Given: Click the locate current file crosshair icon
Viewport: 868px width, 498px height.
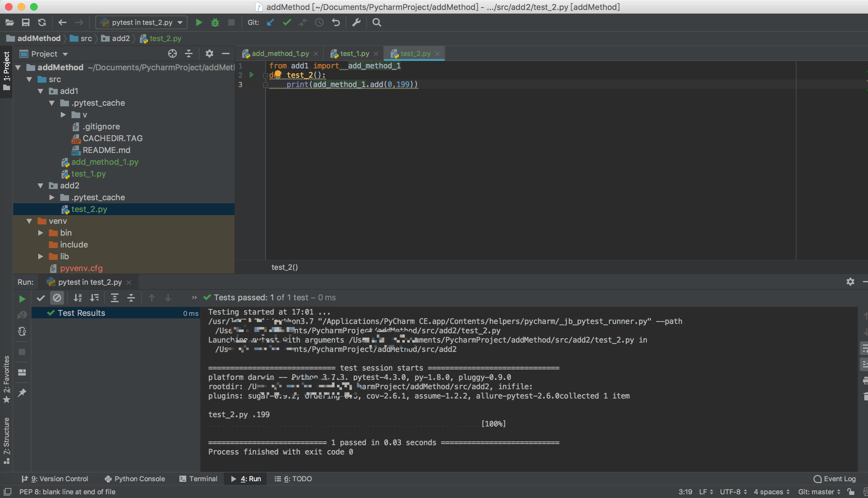Looking at the screenshot, I should (172, 54).
